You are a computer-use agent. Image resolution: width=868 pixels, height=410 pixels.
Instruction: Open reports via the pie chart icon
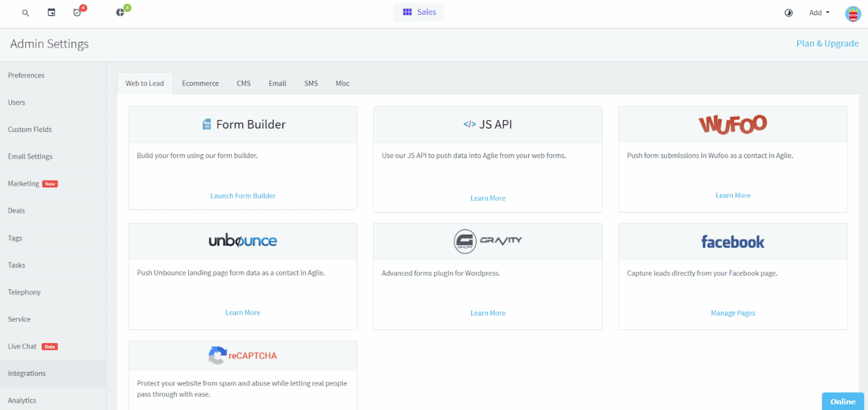point(120,12)
